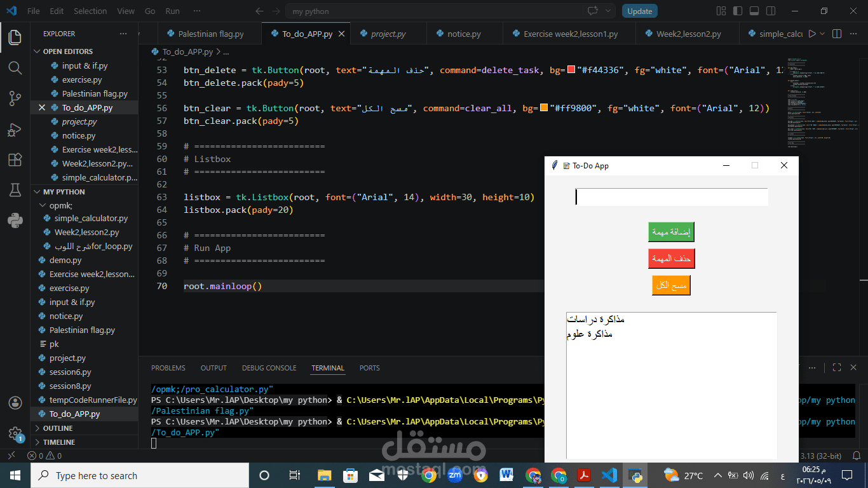The image size is (868, 488).
Task: Switch to the DEBUG CONSOLE panel tab
Action: click(x=269, y=368)
